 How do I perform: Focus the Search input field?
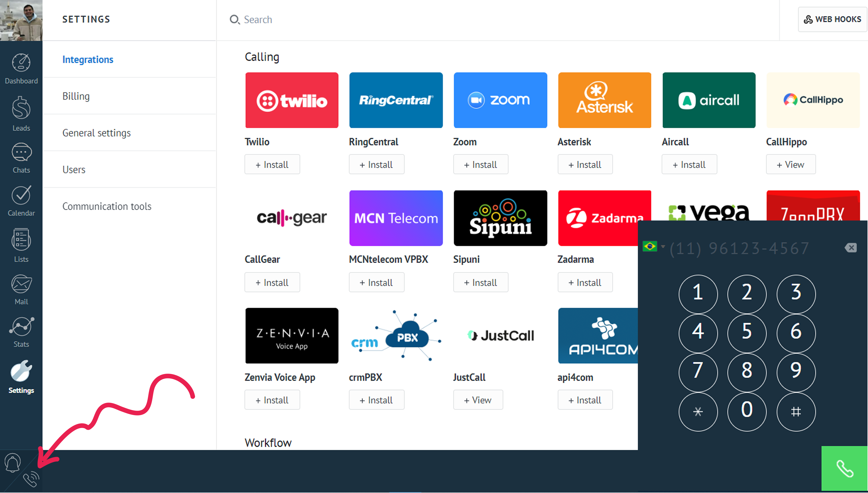pyautogui.click(x=498, y=20)
